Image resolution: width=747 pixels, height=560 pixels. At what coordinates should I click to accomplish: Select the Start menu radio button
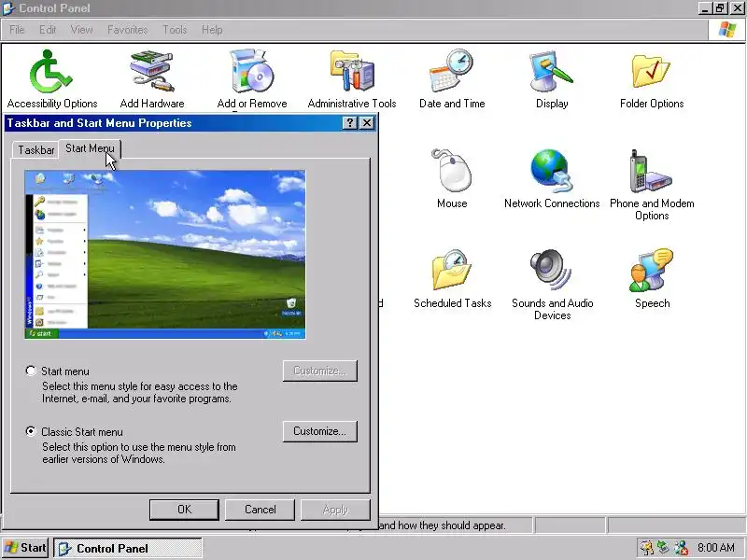pyautogui.click(x=31, y=371)
